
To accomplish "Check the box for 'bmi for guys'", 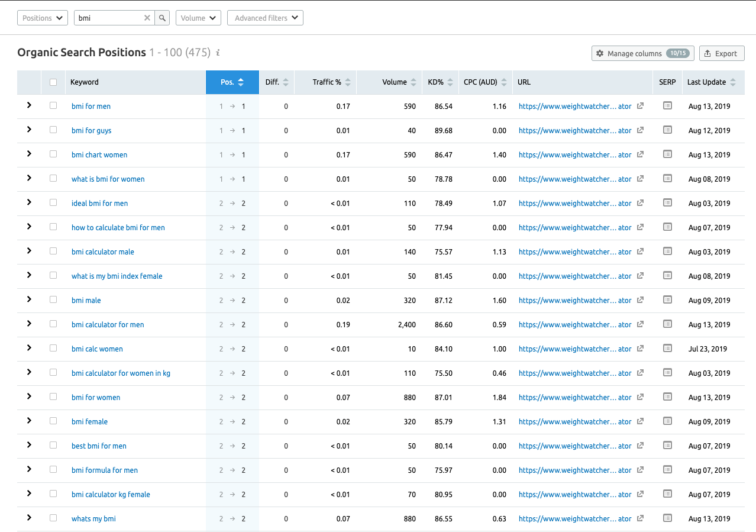I will 53,130.
